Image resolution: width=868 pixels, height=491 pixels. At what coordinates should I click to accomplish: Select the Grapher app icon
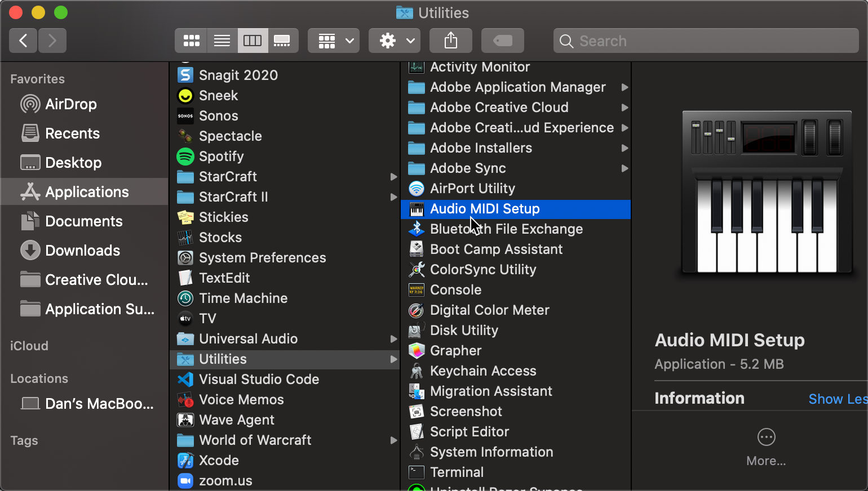point(417,351)
